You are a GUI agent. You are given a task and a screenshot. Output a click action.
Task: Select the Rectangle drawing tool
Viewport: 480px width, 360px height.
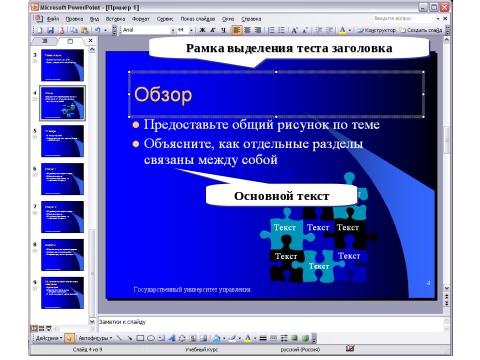(x=140, y=338)
